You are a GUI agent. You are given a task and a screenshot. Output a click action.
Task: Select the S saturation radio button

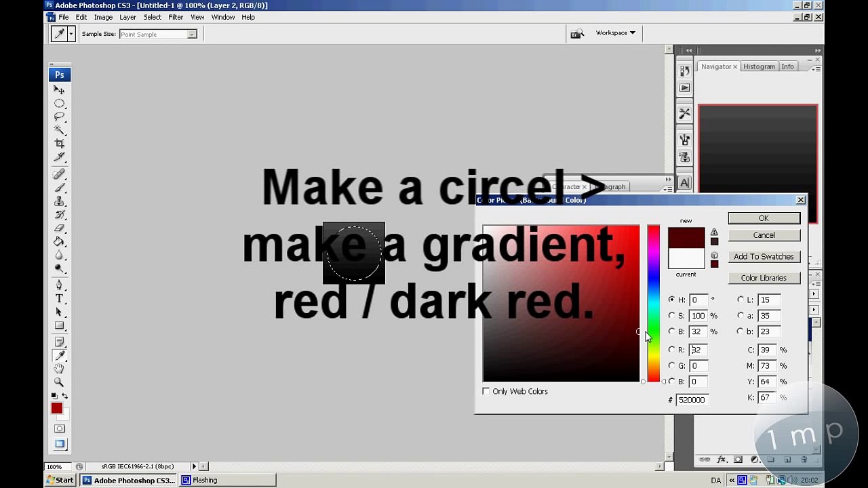671,316
